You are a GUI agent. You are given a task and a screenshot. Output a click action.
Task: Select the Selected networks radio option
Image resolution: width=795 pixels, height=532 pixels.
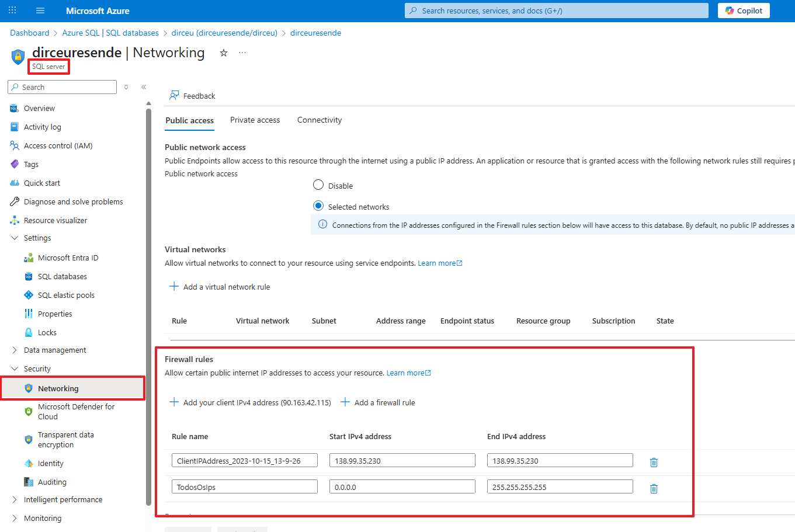(318, 206)
